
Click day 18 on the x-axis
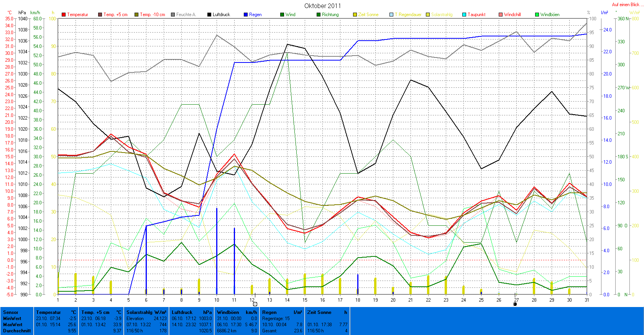(x=358, y=300)
